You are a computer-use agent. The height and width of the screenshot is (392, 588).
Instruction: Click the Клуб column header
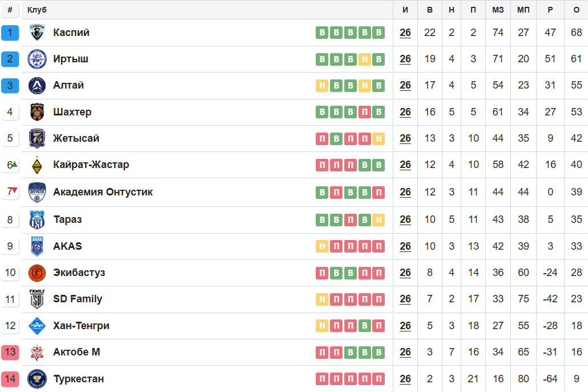(37, 10)
